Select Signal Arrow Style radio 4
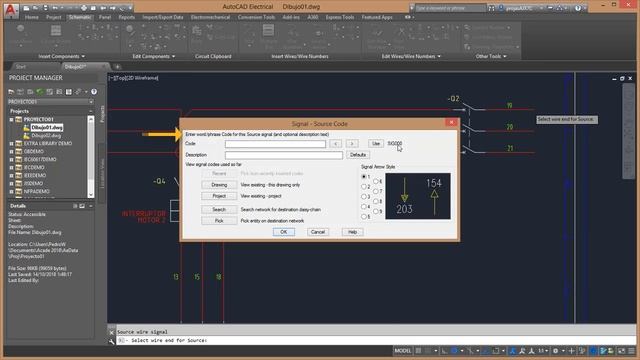The width and height of the screenshot is (640, 360). 364,207
